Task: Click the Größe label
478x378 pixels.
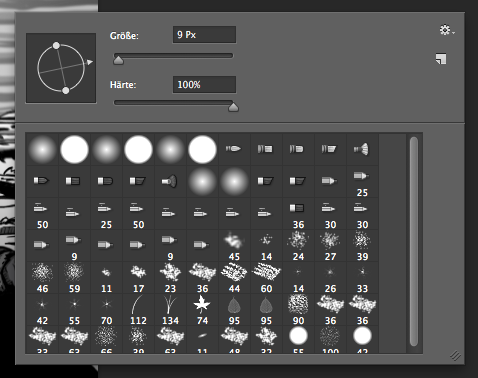Action: click(124, 36)
